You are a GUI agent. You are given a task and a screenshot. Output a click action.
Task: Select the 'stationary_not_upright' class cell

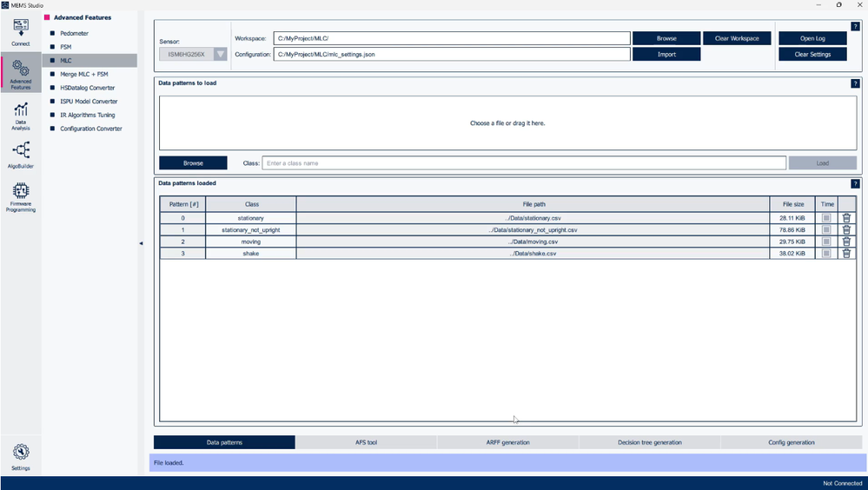pos(251,229)
